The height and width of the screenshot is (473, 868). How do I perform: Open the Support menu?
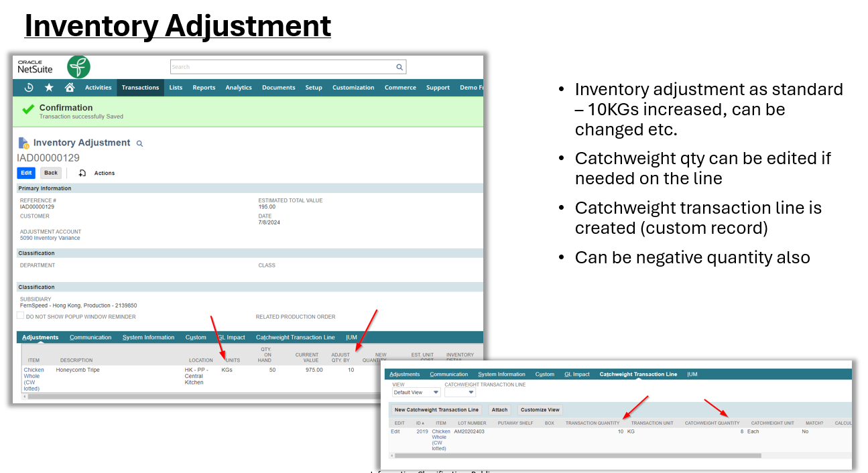(x=438, y=88)
